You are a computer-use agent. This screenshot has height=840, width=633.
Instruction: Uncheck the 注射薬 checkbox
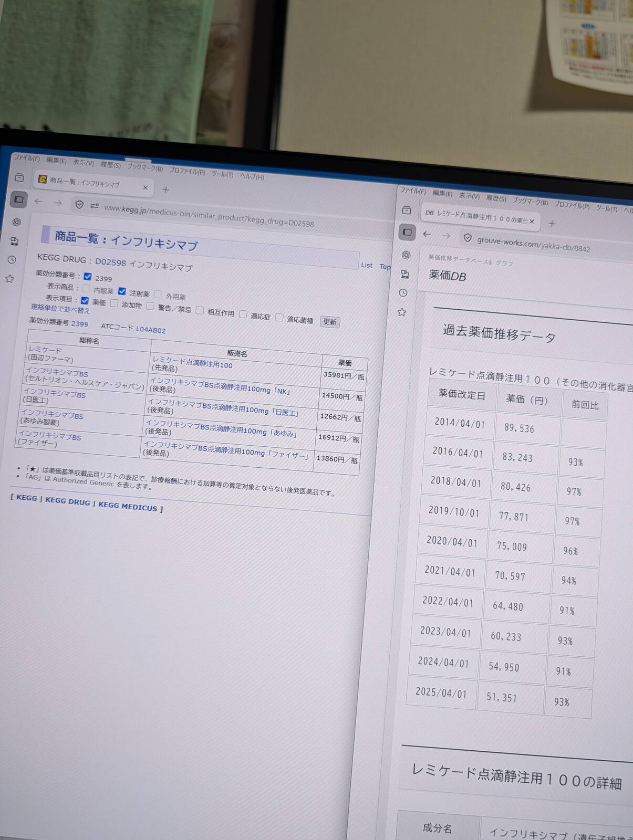point(122,291)
